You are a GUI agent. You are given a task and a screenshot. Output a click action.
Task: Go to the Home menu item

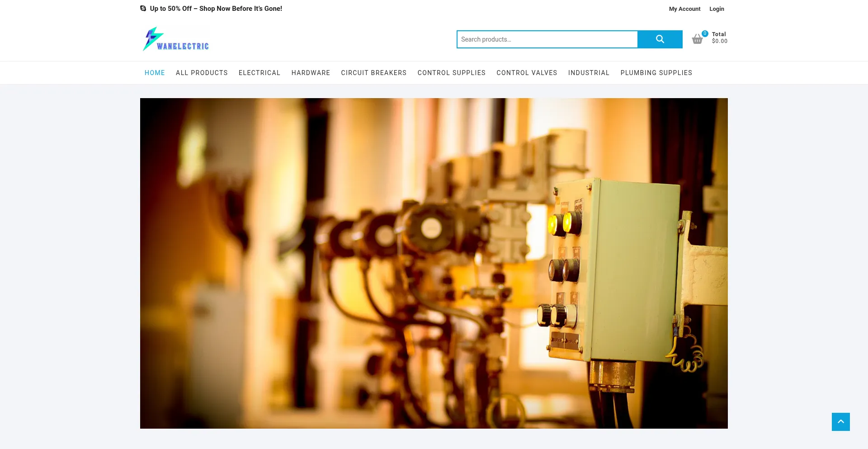[x=155, y=73]
